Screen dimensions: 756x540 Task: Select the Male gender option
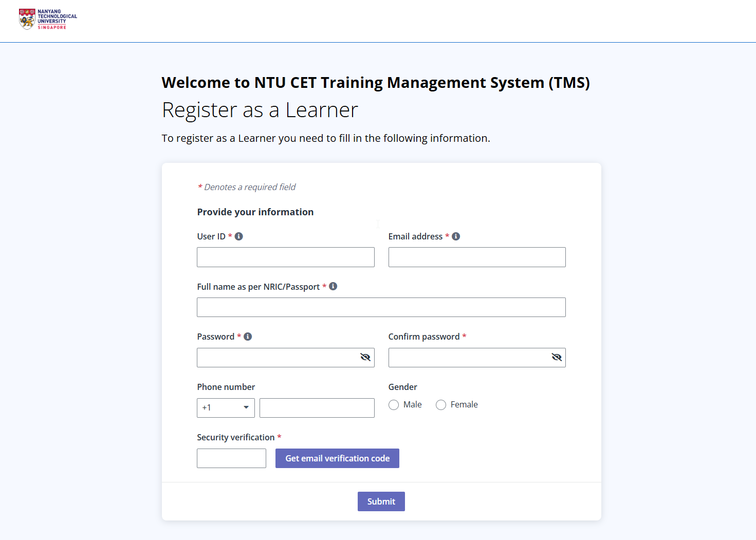pos(394,404)
